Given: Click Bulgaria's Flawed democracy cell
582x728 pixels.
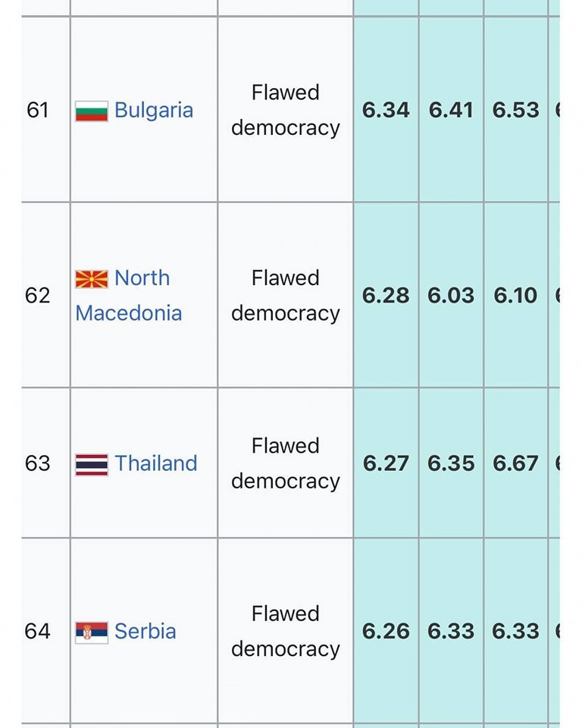Looking at the screenshot, I should pos(285,111).
